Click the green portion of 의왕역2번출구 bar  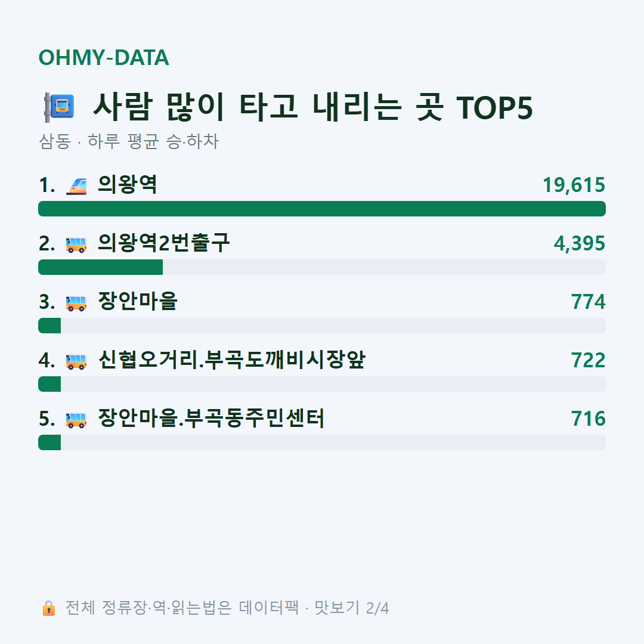coord(101,267)
